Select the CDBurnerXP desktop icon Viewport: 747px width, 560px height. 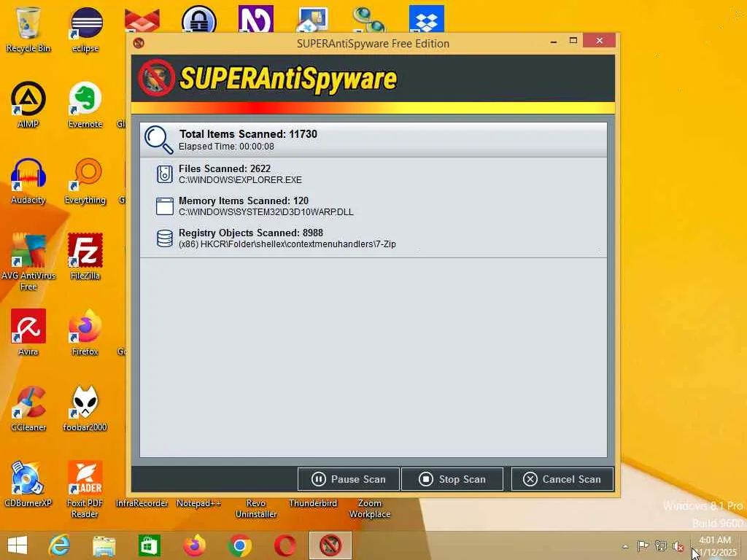click(x=28, y=484)
